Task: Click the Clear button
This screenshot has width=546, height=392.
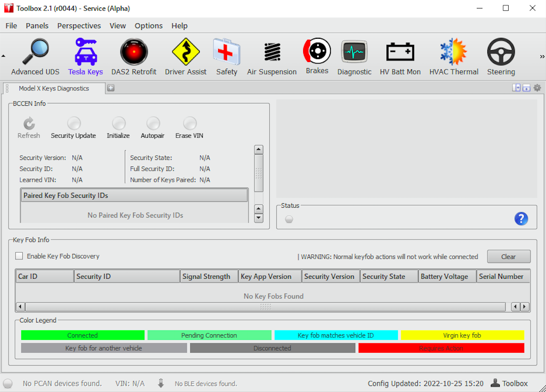Action: click(508, 256)
